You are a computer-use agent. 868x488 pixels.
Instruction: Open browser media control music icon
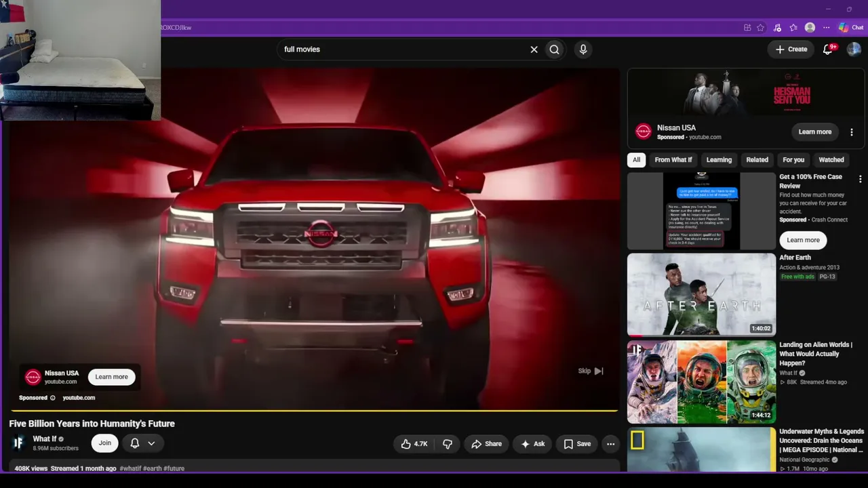(777, 28)
